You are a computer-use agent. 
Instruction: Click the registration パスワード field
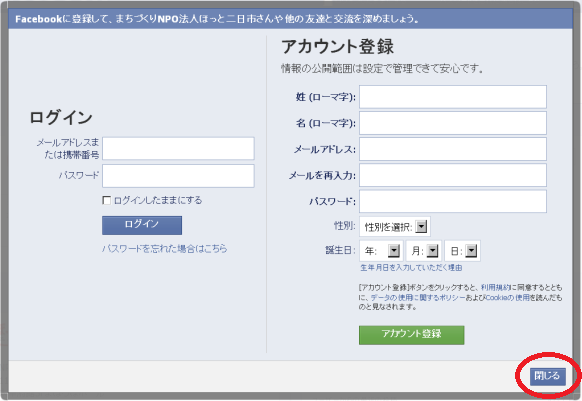tap(453, 201)
